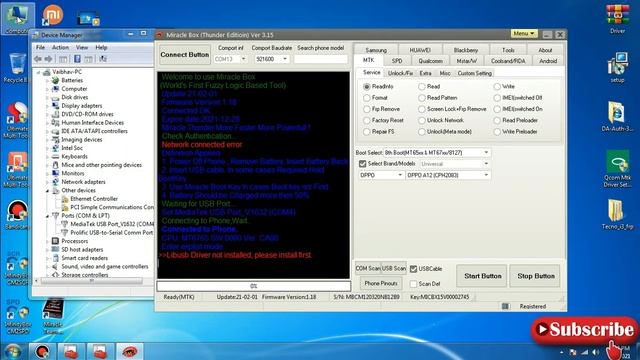Toggle Scan Def checkbox
The width and height of the screenshot is (640, 360).
(x=413, y=284)
